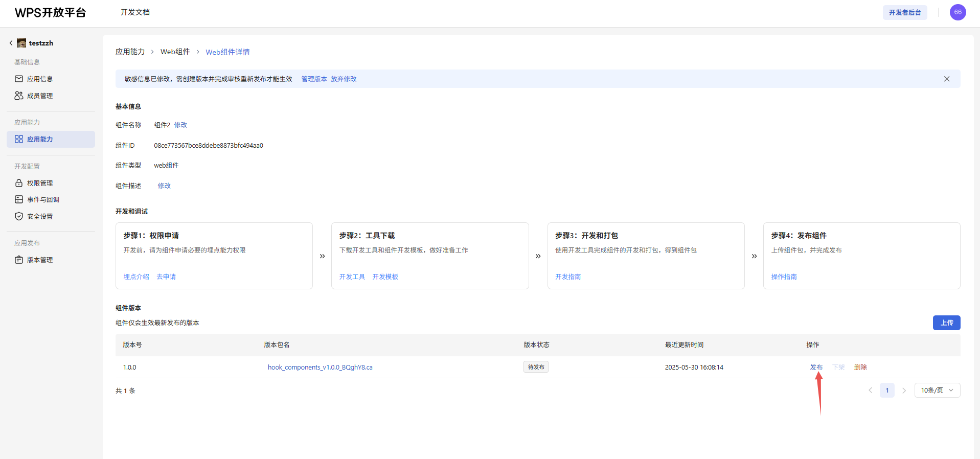Click the 权限管理 lock icon
The height and width of the screenshot is (459, 980).
click(19, 183)
